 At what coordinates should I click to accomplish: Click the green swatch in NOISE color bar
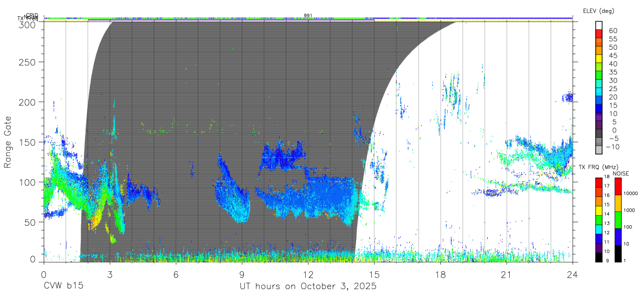(x=618, y=219)
